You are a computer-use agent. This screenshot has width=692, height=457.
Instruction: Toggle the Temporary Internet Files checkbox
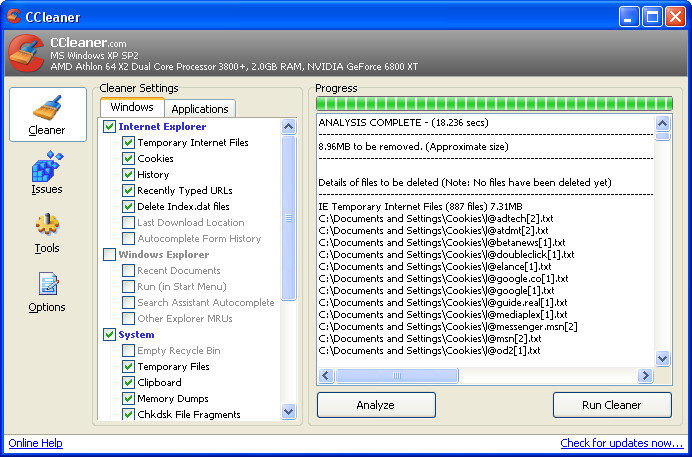tap(128, 142)
